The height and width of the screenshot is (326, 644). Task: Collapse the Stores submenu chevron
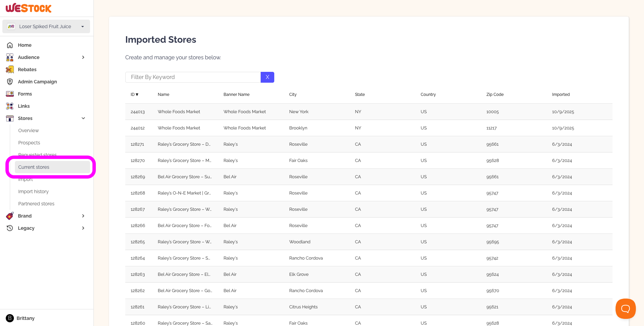coord(83,118)
